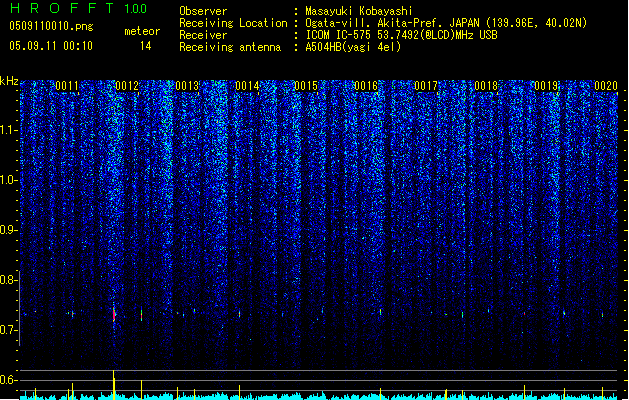Image resolution: width=629 pixels, height=400 pixels.
Task: Click the 1.0 kHz axis tick label
Action: tap(8, 180)
